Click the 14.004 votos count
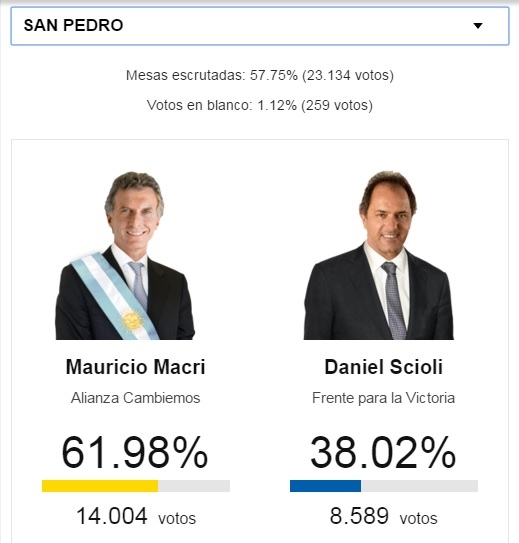 136,516
